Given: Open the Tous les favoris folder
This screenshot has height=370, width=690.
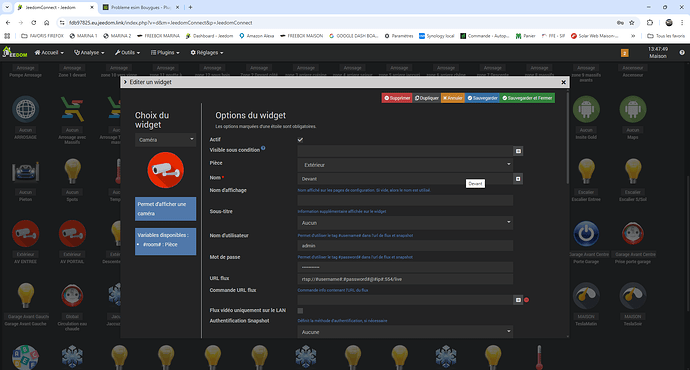Looking at the screenshot, I should [x=666, y=36].
